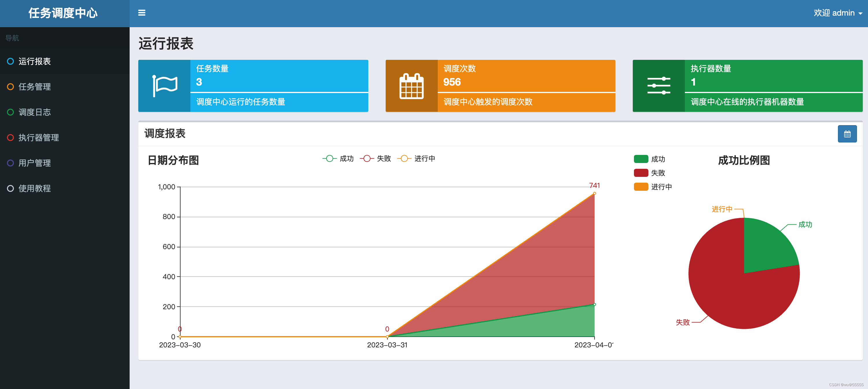Click the 进行中 pie chart label

(x=722, y=209)
